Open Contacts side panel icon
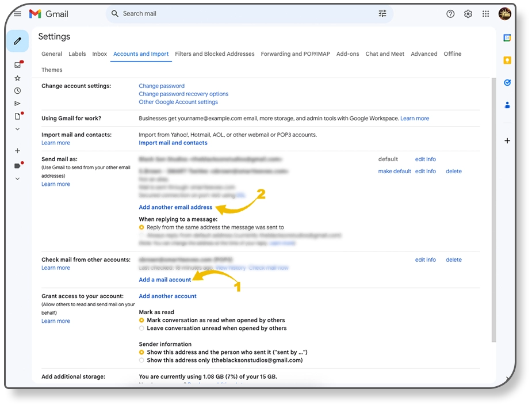The height and width of the screenshot is (404, 532). (507, 105)
